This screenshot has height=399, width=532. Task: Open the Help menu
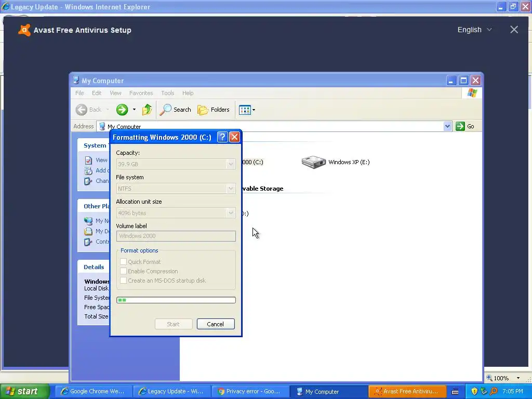coord(188,93)
